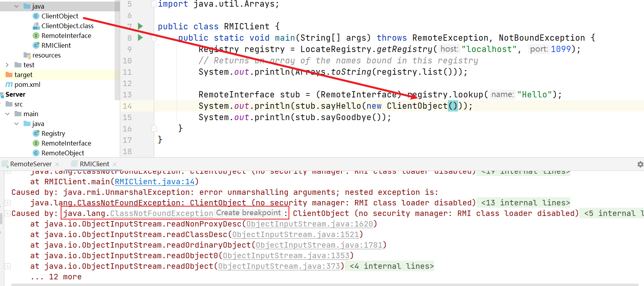The image size is (644, 286).
Task: Click the "... 12 more" console line
Action: [x=56, y=277]
